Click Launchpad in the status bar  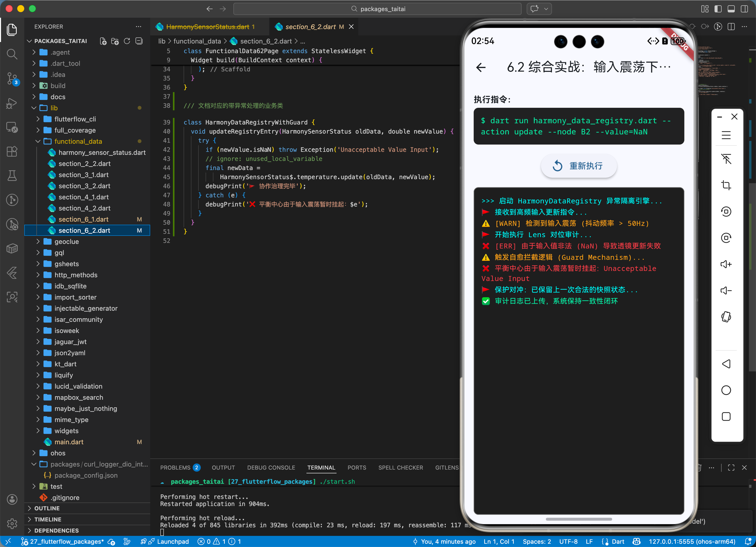(173, 541)
